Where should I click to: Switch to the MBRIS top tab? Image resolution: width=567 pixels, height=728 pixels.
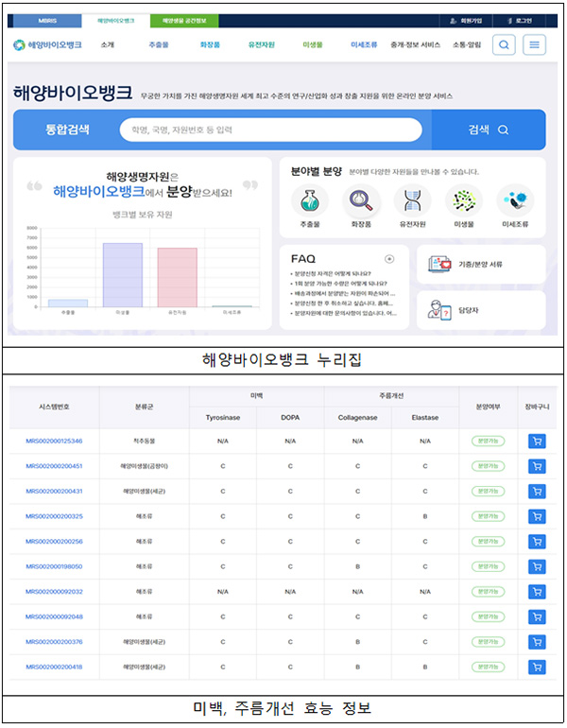coord(47,19)
